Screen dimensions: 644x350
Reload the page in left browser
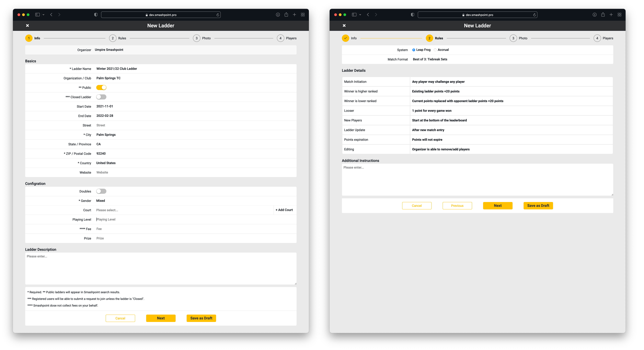pyautogui.click(x=218, y=15)
